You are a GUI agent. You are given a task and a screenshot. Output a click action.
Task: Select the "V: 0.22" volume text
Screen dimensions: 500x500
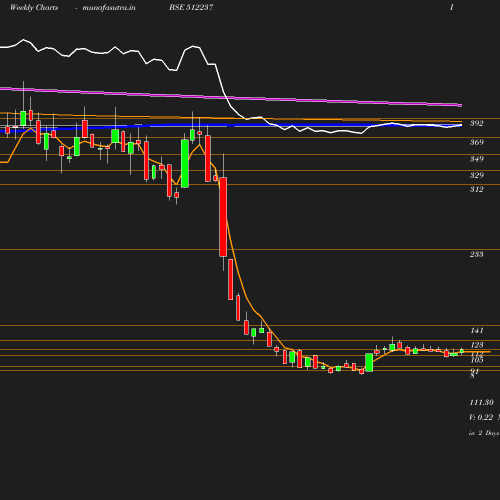click(481, 417)
